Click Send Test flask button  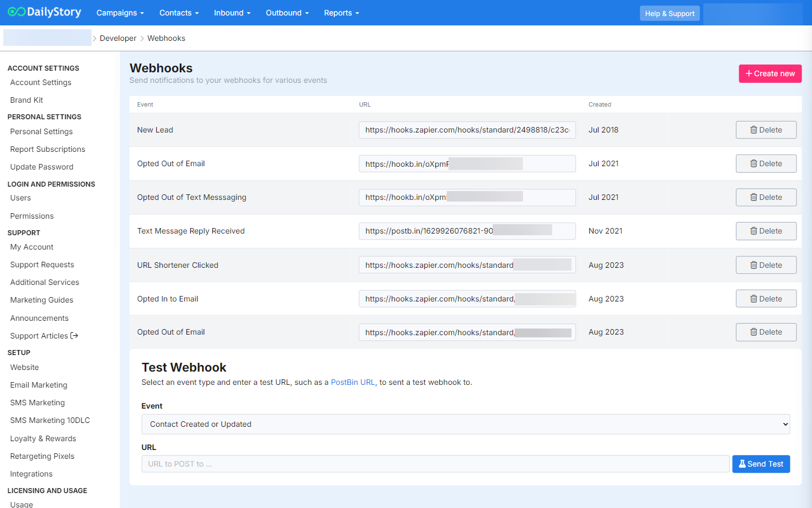point(761,464)
